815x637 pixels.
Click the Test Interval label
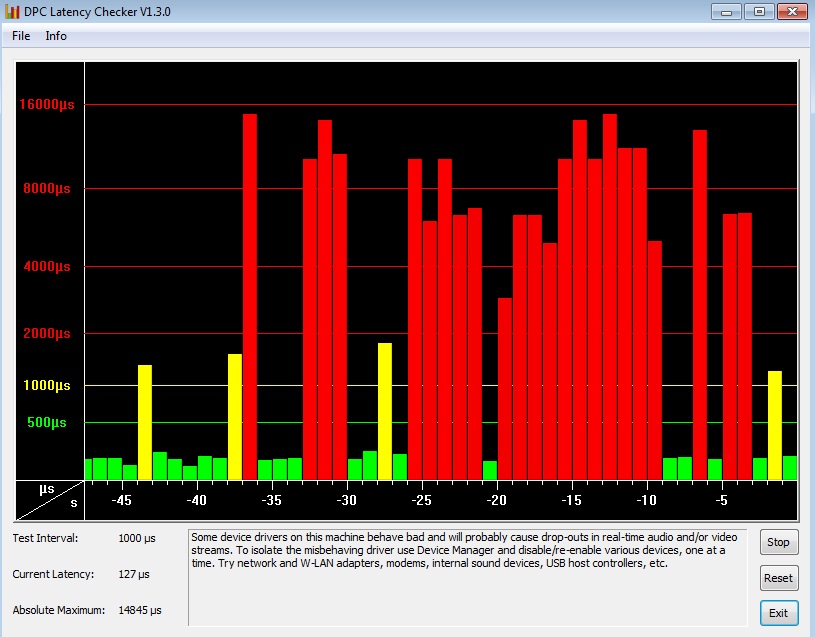45,538
